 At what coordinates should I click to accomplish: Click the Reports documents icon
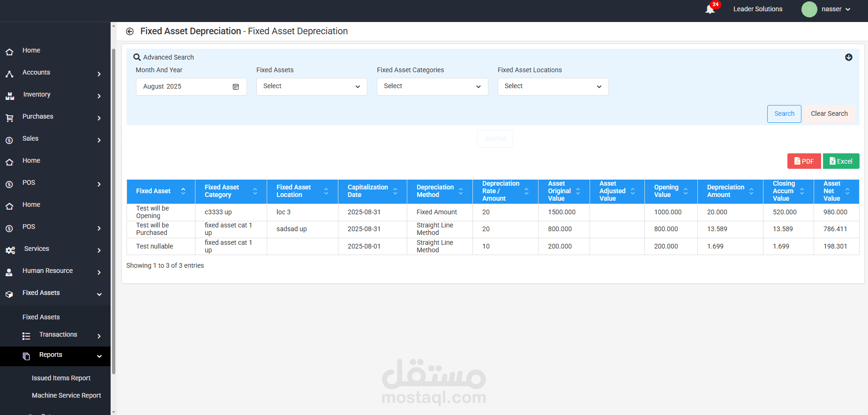(x=26, y=356)
